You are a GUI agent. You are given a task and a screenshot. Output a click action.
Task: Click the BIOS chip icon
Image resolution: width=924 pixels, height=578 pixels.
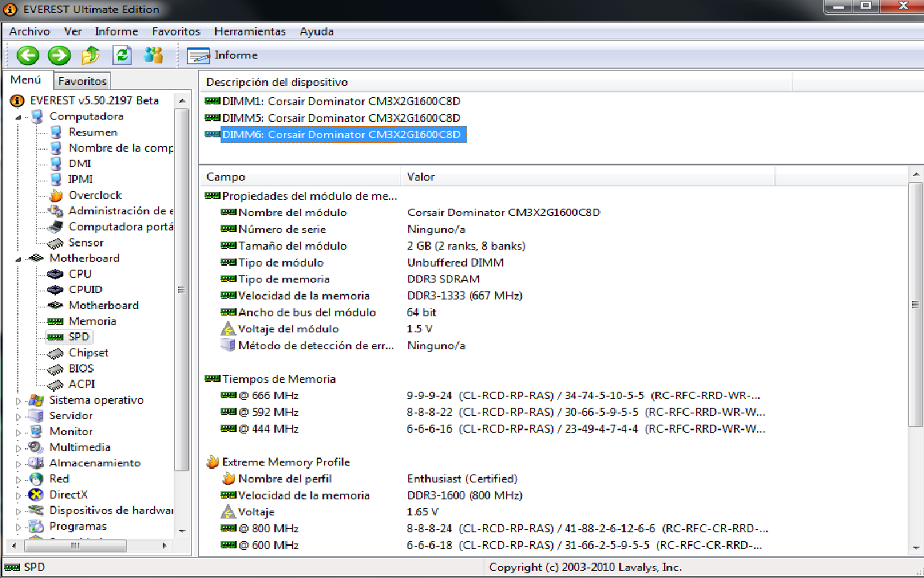click(55, 368)
